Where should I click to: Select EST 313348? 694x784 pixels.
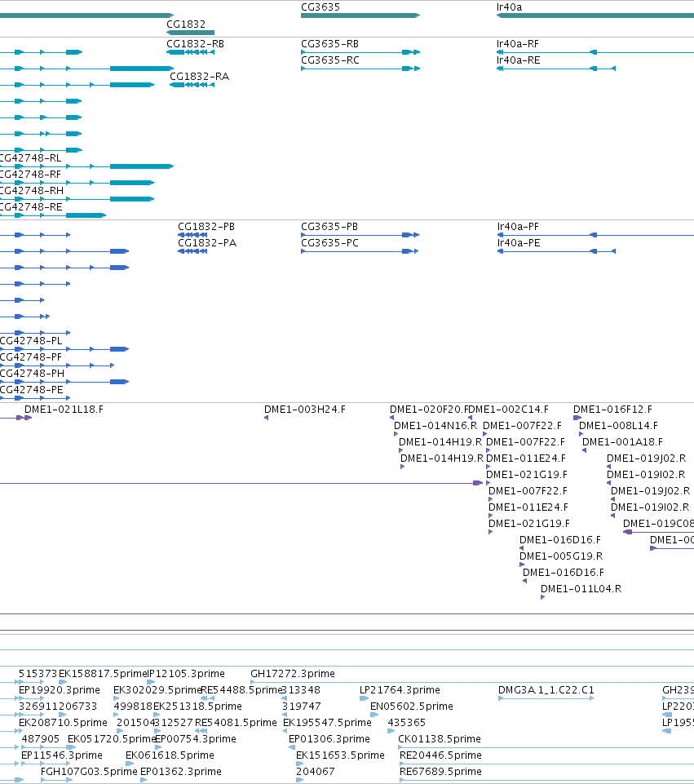pos(301,690)
